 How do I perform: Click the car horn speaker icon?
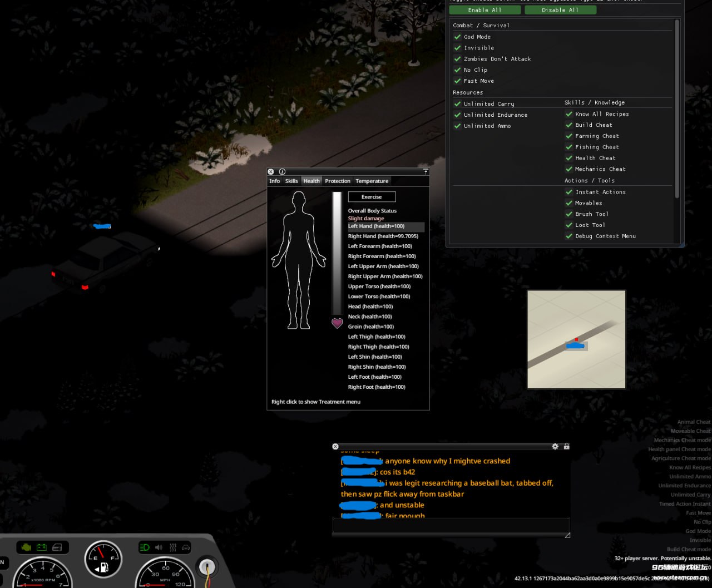tap(159, 547)
